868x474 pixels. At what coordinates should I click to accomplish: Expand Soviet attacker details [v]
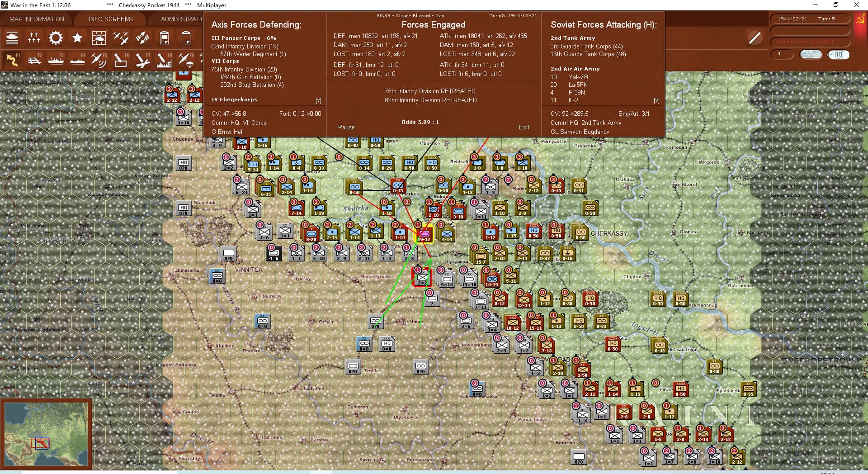(656, 100)
